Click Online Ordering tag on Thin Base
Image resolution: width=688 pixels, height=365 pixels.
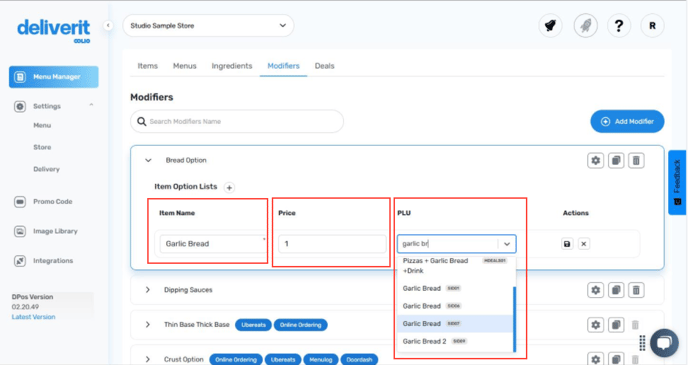301,325
